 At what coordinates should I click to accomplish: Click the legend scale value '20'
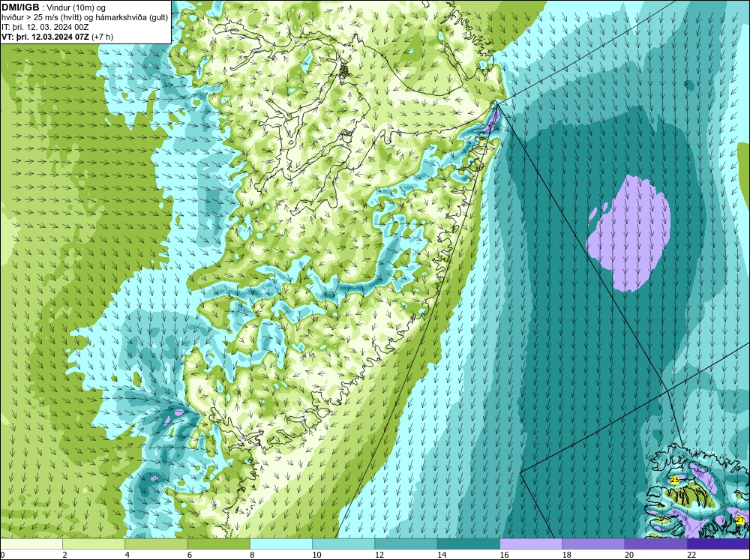[629, 555]
